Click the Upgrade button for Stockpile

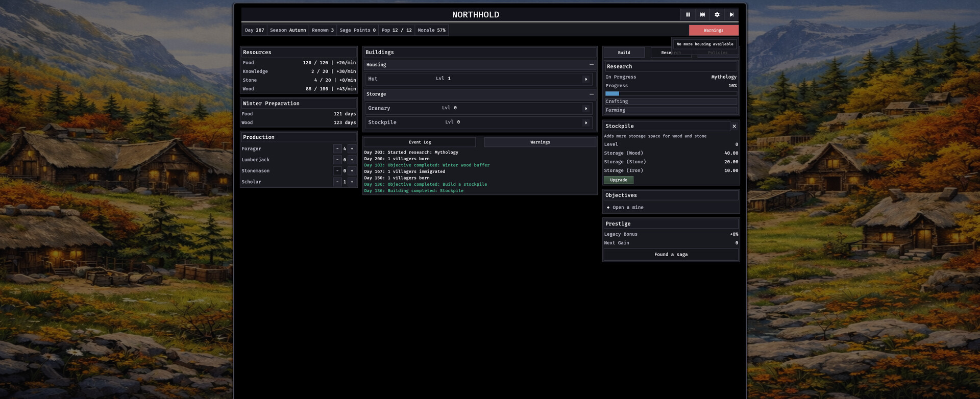click(x=618, y=180)
